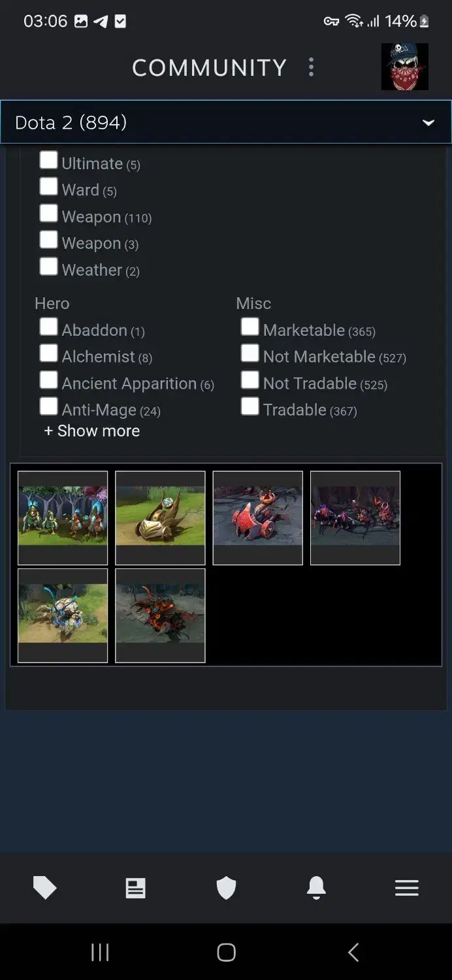Open the hamburger menu in bottom bar

click(406, 888)
